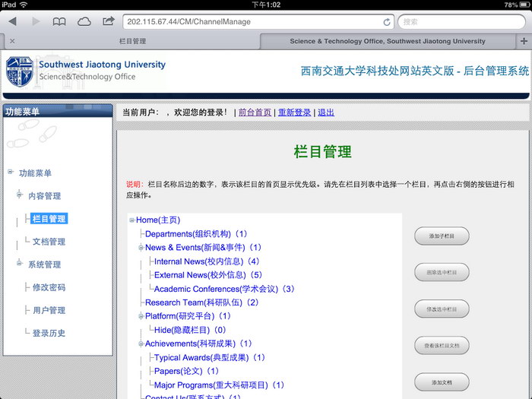Screen dimensions: 532x399
Task: Select 内容管理 in the sidebar
Action: (x=44, y=196)
